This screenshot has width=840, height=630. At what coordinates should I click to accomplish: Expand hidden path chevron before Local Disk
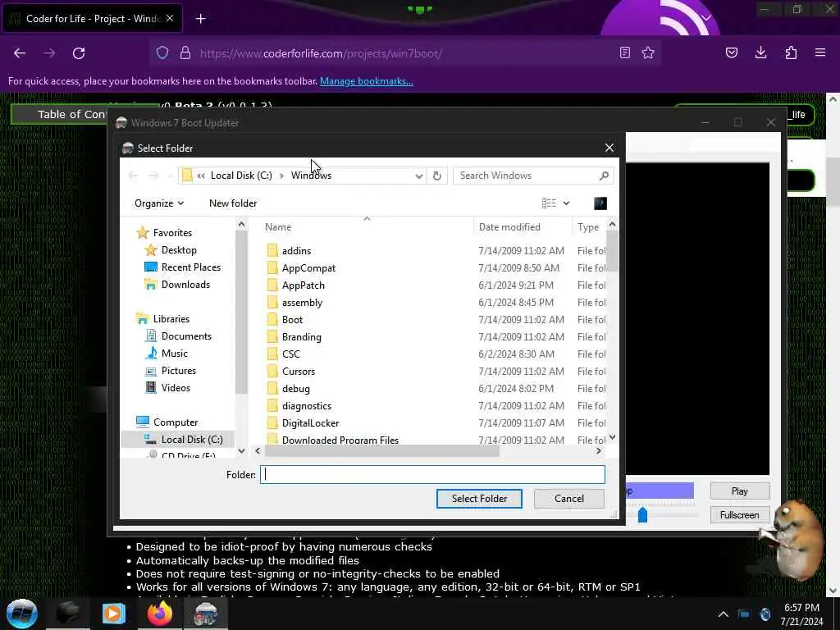pos(201,176)
